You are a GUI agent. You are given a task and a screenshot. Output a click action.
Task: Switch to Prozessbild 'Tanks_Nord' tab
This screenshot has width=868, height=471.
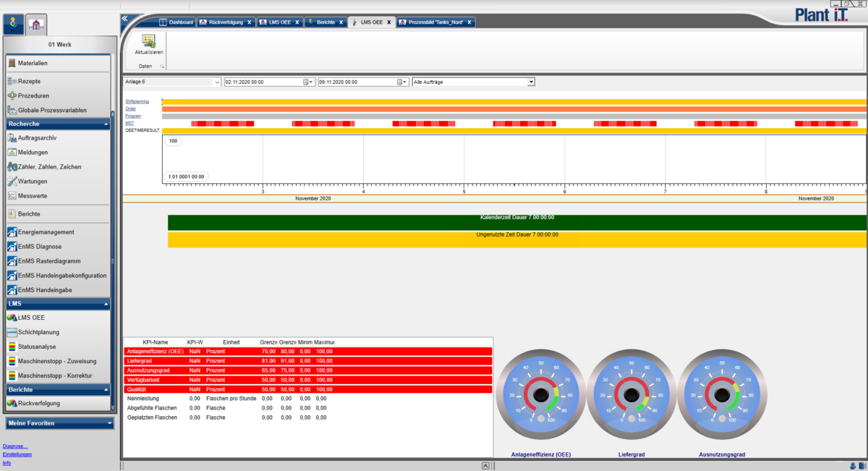click(x=436, y=22)
